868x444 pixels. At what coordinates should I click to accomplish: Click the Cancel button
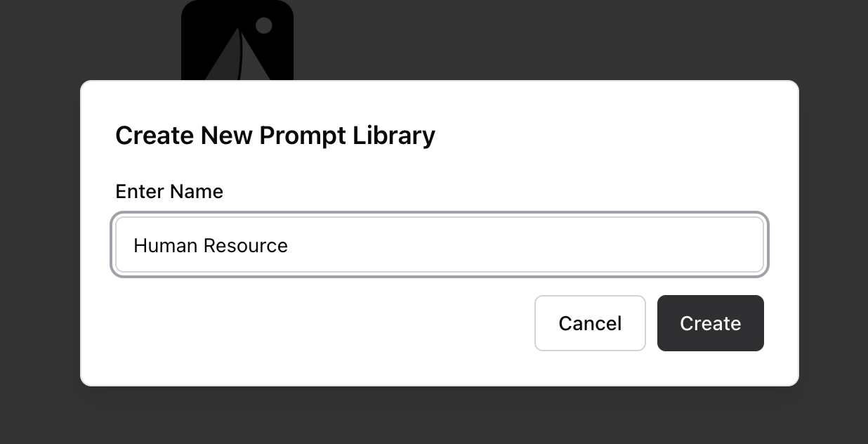tap(590, 323)
